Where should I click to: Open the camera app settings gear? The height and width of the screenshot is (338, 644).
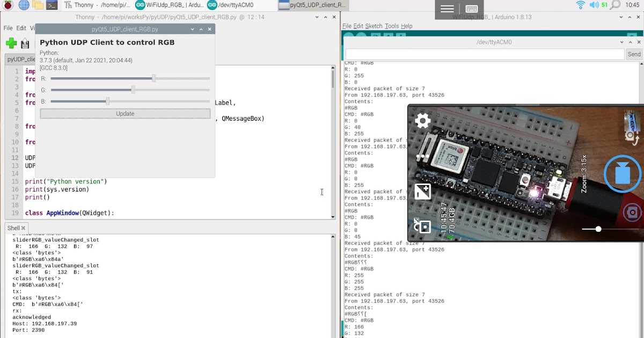point(422,121)
